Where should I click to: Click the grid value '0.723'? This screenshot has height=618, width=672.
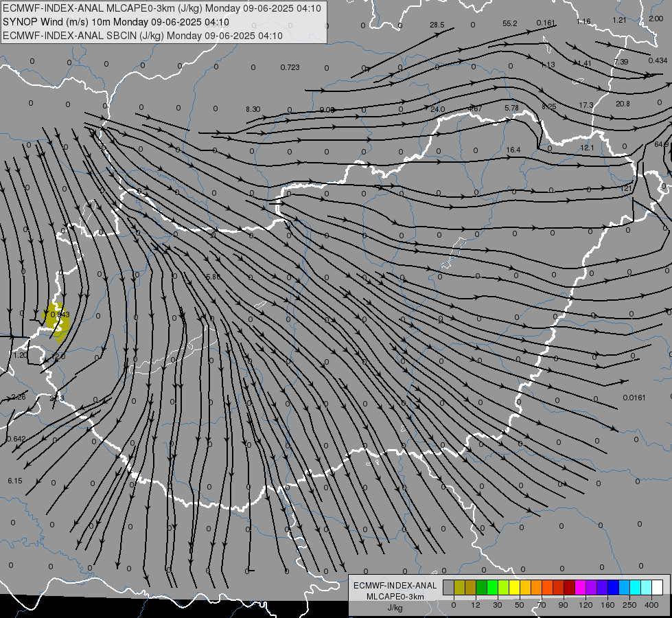(290, 67)
